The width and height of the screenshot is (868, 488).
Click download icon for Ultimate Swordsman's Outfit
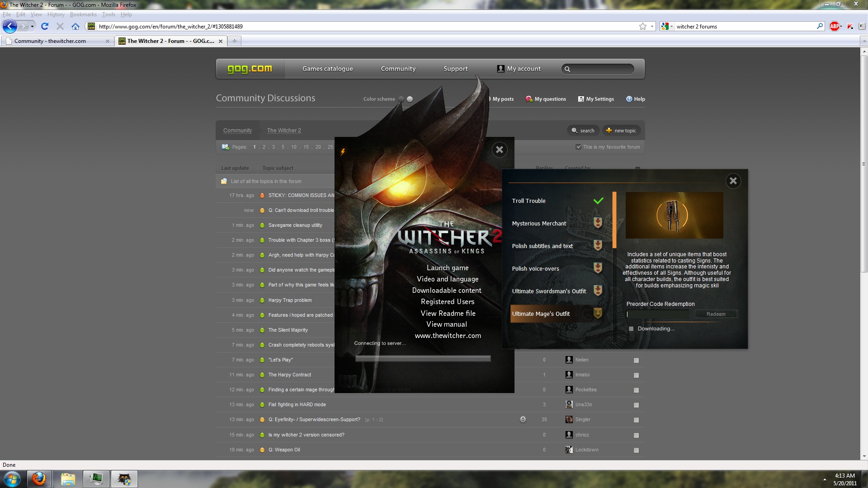pyautogui.click(x=598, y=291)
